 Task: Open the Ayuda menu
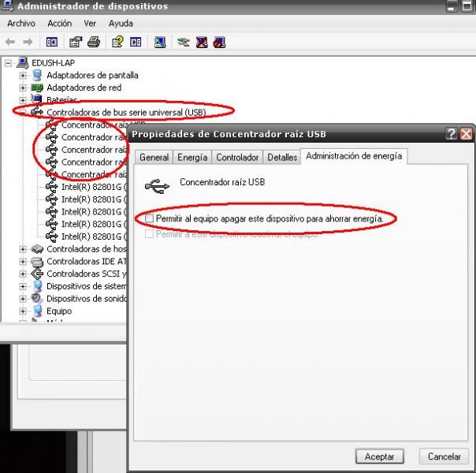121,24
